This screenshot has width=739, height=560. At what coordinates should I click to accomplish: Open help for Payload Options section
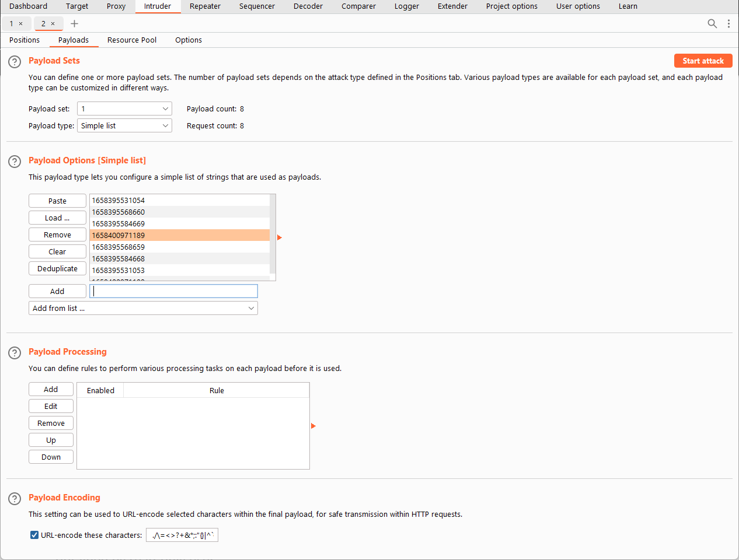tap(15, 162)
